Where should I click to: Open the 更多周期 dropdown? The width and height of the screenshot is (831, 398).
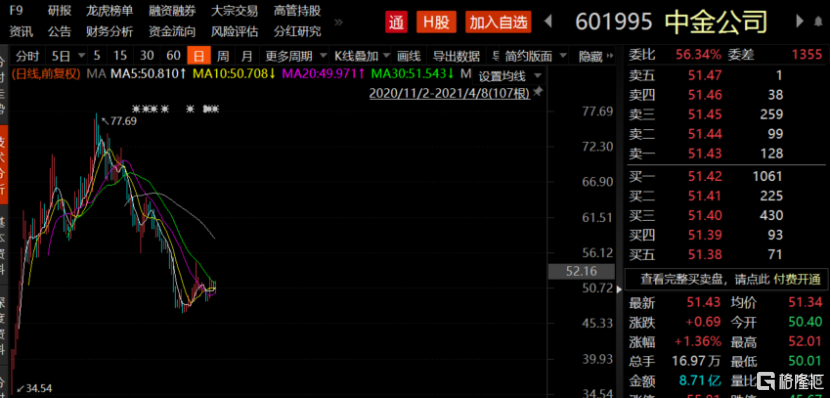coord(294,56)
